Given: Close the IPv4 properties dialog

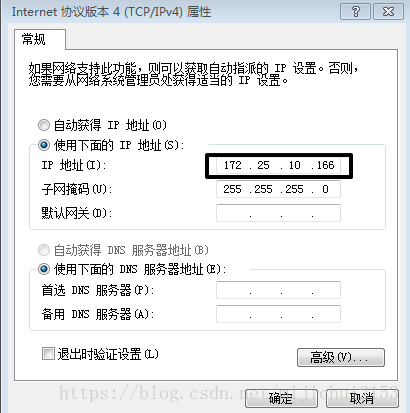Looking at the screenshot, I should coord(388,12).
